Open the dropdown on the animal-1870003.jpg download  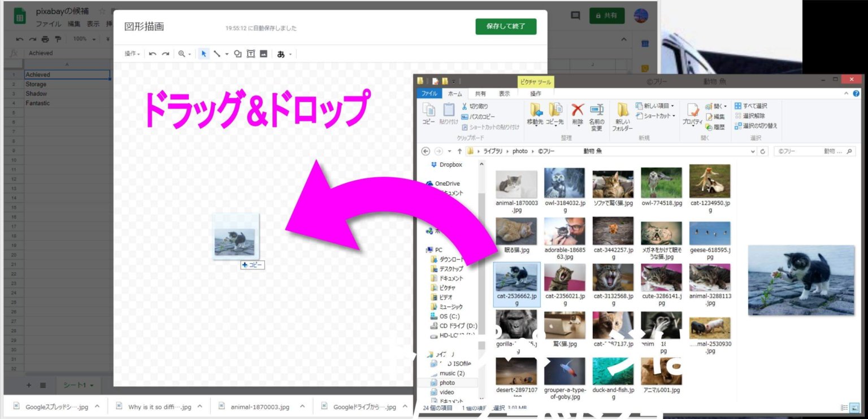302,406
